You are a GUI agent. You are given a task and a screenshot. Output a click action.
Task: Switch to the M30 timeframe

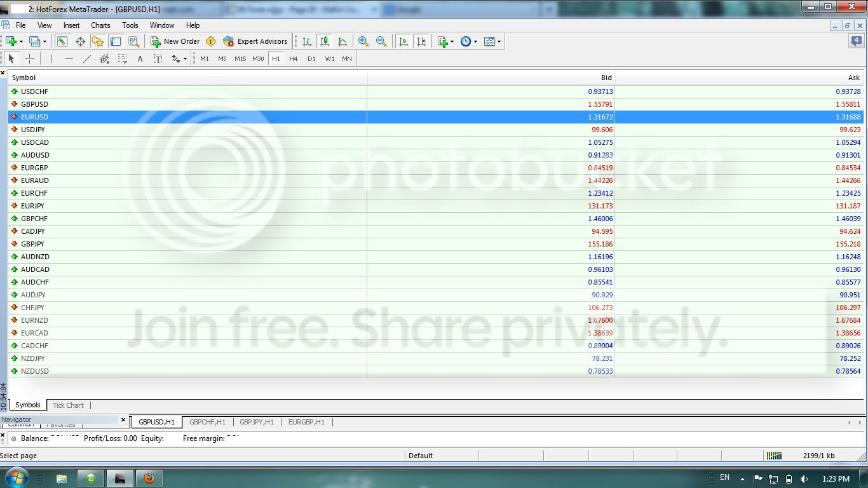pyautogui.click(x=258, y=58)
